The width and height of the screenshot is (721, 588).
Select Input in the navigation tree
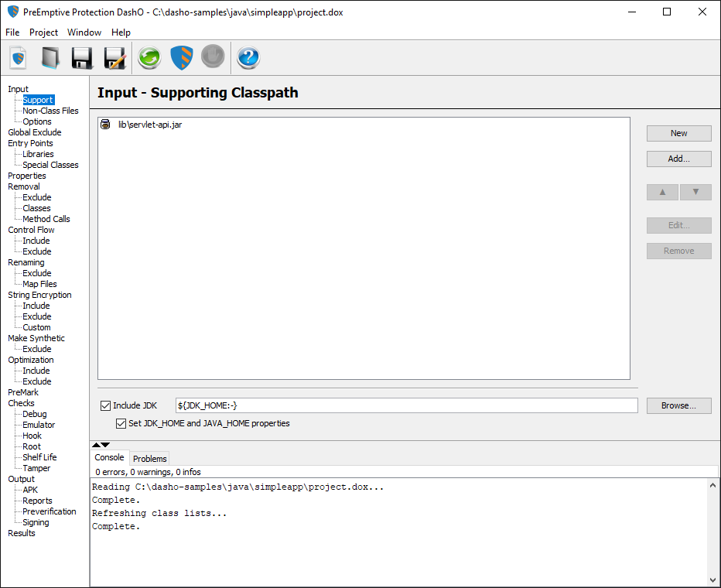pos(18,89)
